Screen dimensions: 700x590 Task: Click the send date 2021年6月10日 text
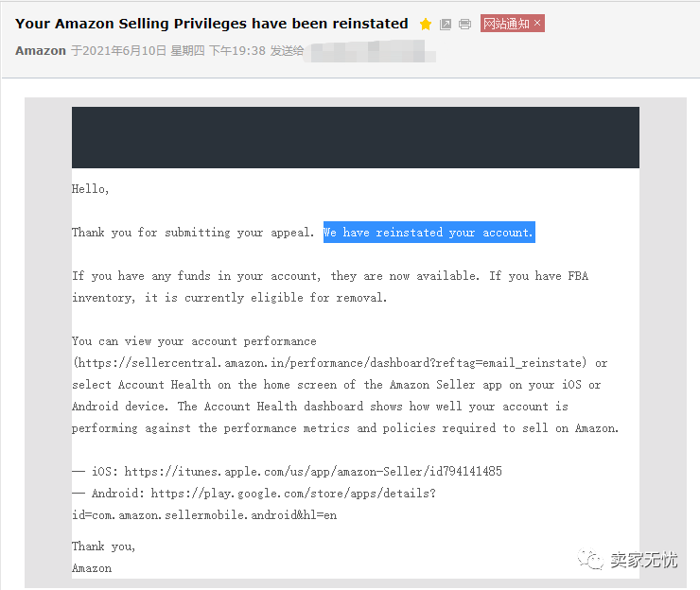click(x=120, y=51)
